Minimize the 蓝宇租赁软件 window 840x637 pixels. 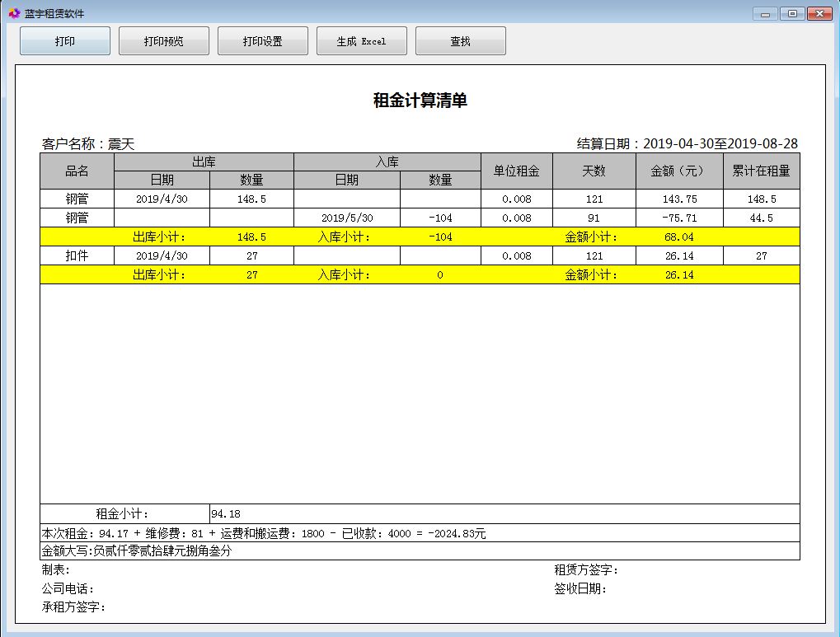766,13
